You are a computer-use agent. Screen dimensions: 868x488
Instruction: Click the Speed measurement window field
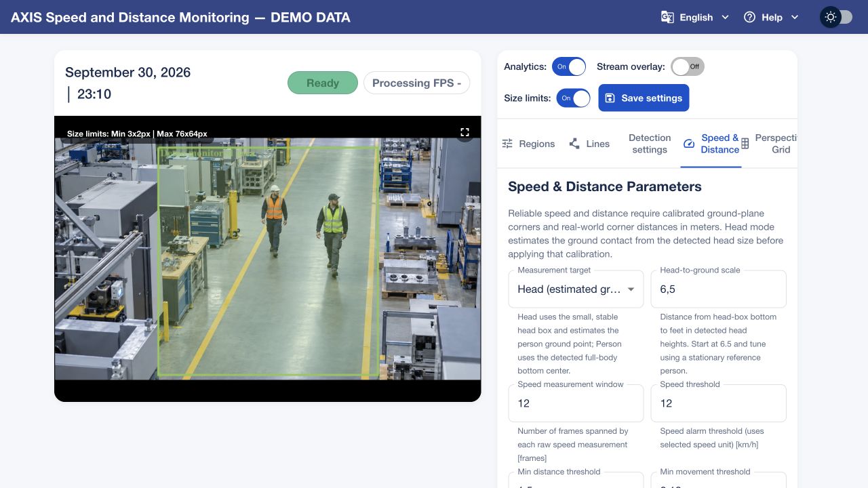[576, 403]
